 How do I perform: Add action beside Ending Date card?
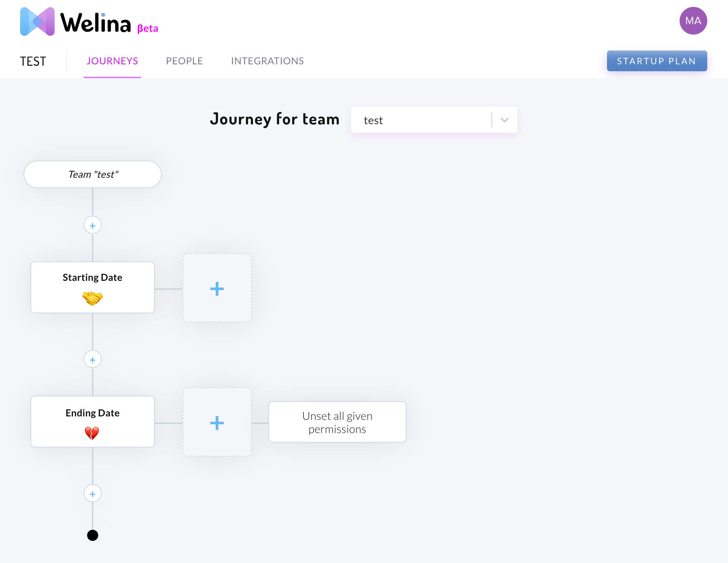pyautogui.click(x=217, y=423)
